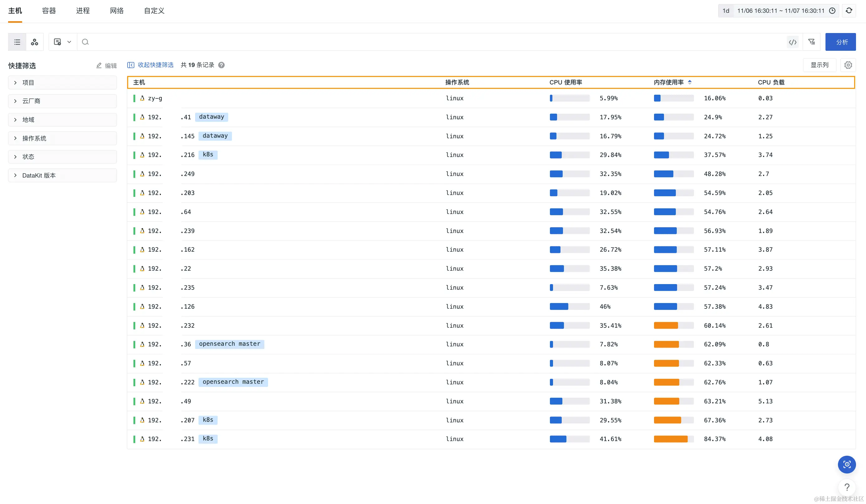The image size is (866, 504).
Task: Click the blue screenshot floating button
Action: (x=847, y=464)
